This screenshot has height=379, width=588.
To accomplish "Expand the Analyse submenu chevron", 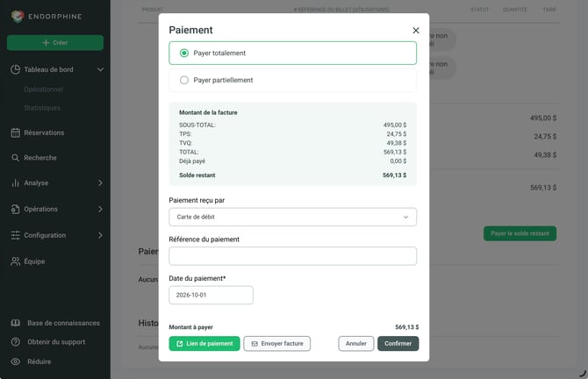I will (101, 183).
